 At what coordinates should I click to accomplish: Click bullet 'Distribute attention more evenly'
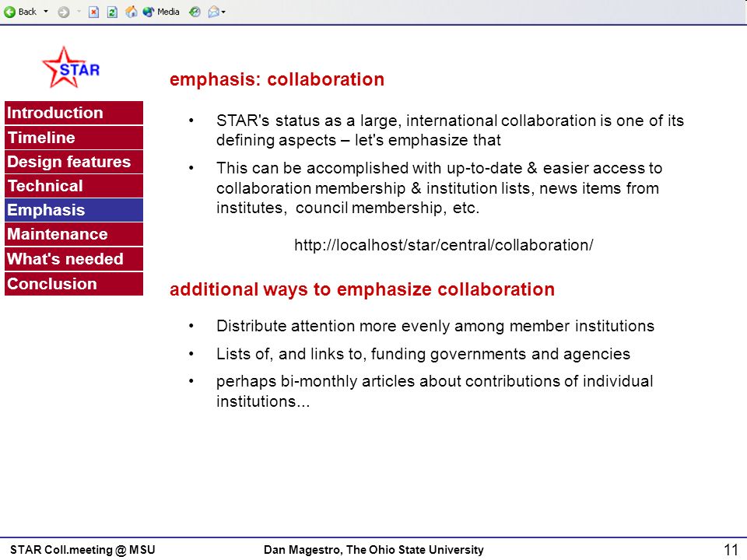click(435, 326)
